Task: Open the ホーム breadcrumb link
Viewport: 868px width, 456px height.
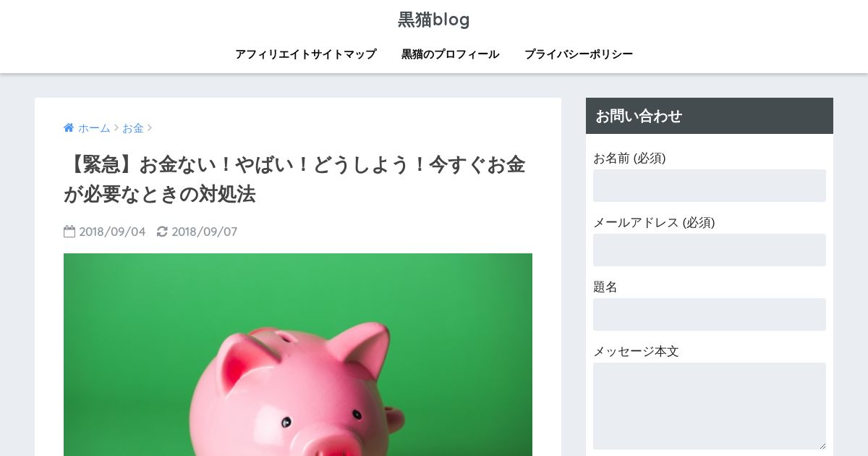Action: (94, 128)
